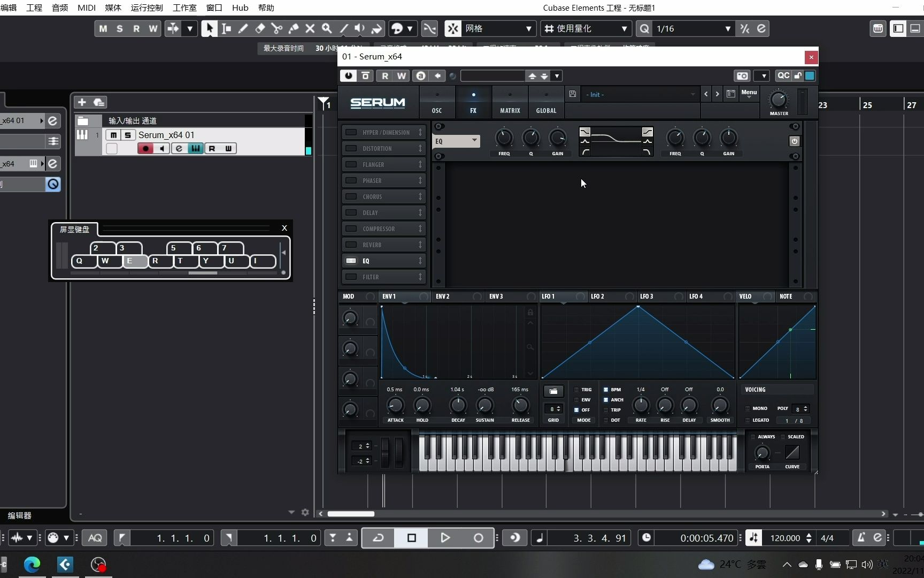This screenshot has height=578, width=924.
Task: Select the Split scissors tool
Action: (x=276, y=28)
